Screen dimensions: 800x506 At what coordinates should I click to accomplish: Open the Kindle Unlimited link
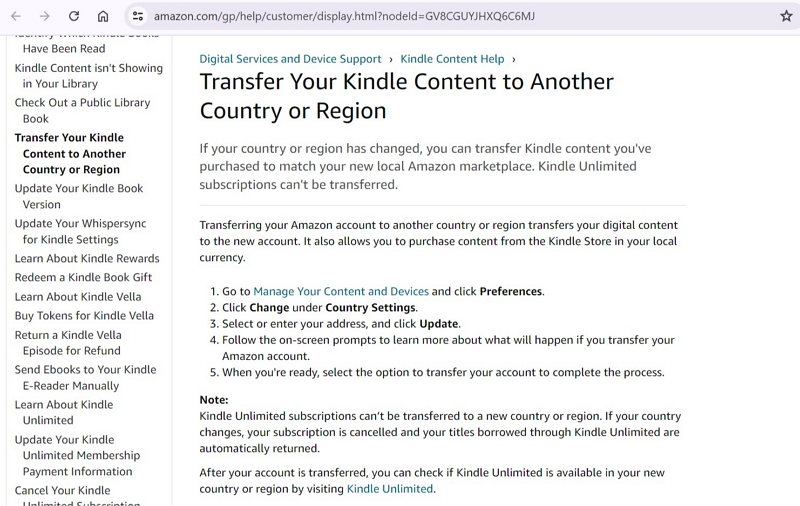[390, 489]
